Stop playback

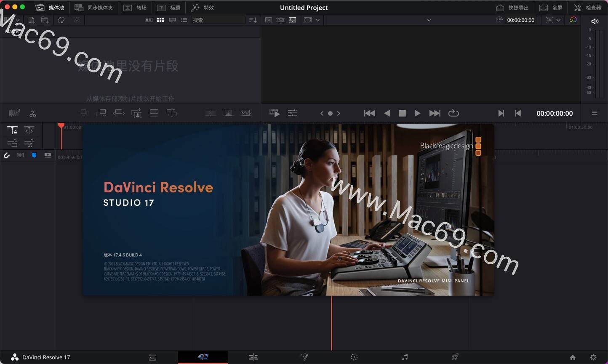[x=402, y=113]
